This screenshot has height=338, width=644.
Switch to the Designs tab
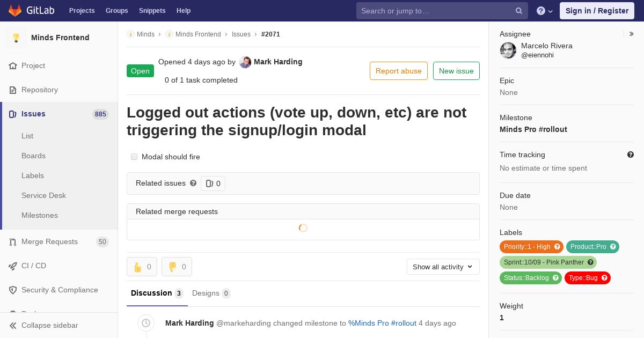206,293
